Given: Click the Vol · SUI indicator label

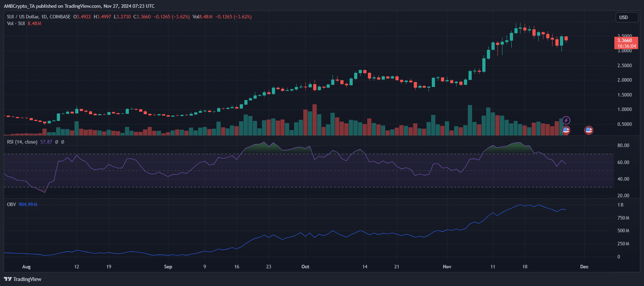Looking at the screenshot, I should click(x=16, y=23).
